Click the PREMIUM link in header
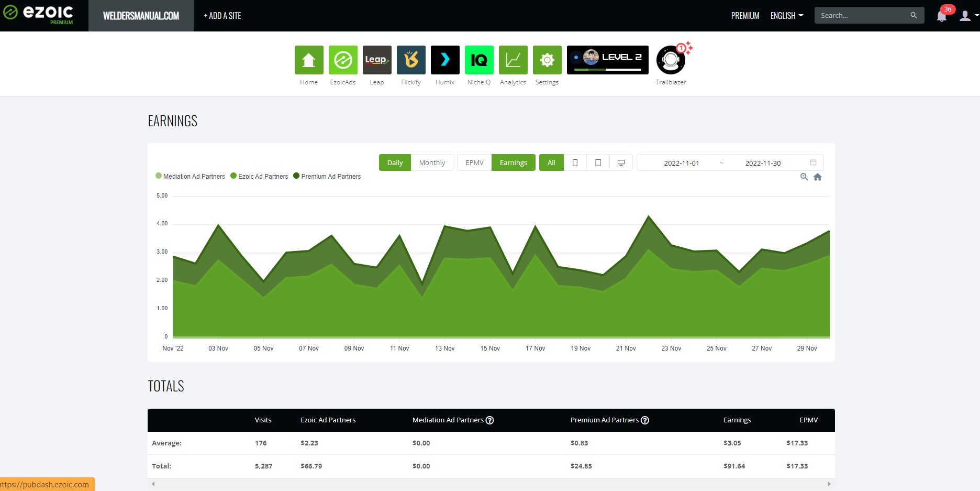 point(745,16)
